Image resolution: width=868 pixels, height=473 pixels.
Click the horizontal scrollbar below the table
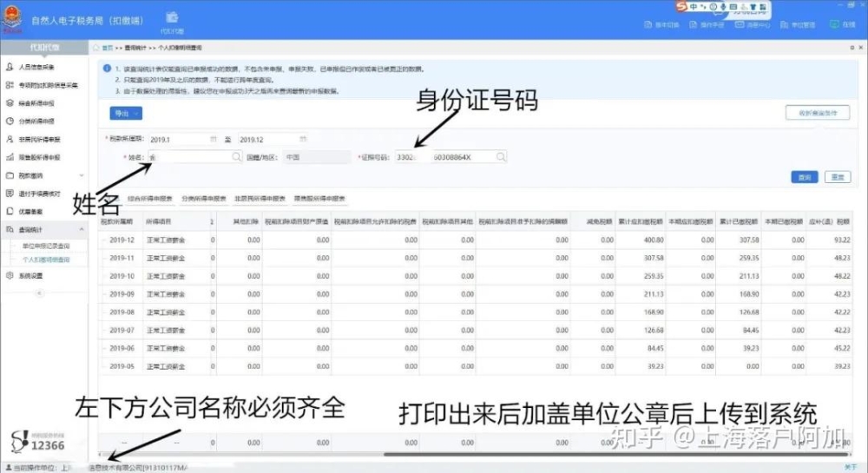pyautogui.click(x=615, y=455)
